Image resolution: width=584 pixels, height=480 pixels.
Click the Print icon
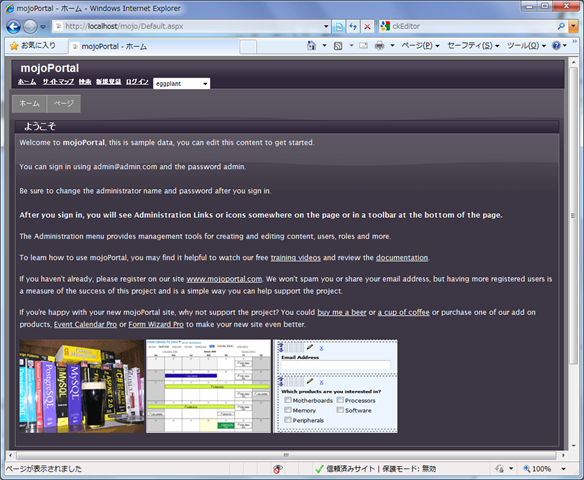click(380, 45)
